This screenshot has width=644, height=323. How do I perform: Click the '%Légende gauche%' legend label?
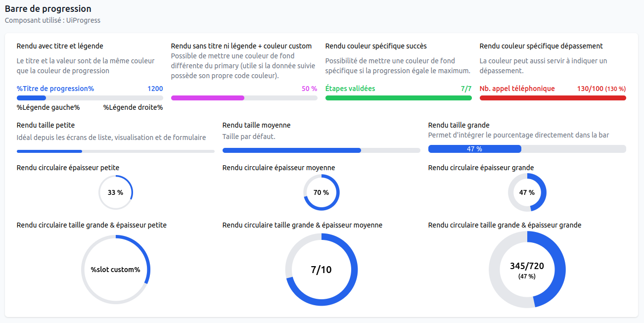click(48, 107)
